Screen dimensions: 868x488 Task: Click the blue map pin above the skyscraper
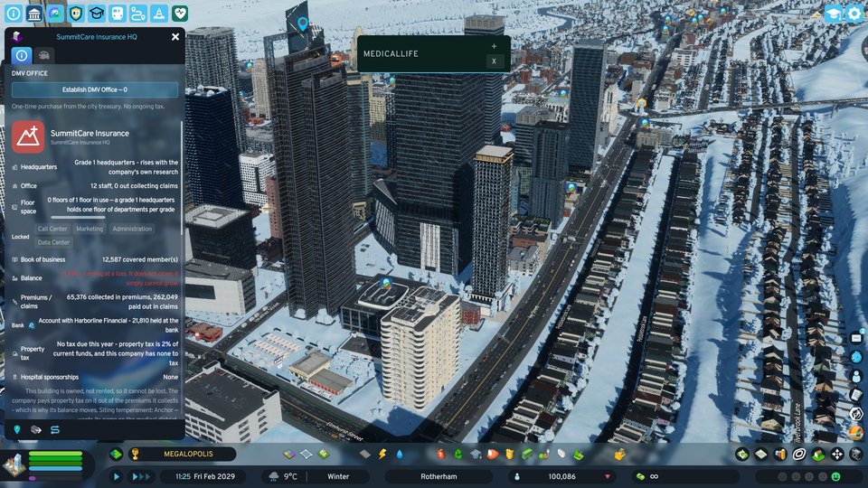click(302, 23)
